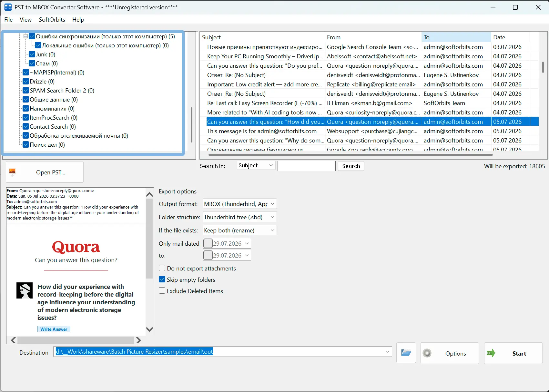Click preview pane scroll up arrow
The height and width of the screenshot is (392, 549).
pyautogui.click(x=149, y=194)
